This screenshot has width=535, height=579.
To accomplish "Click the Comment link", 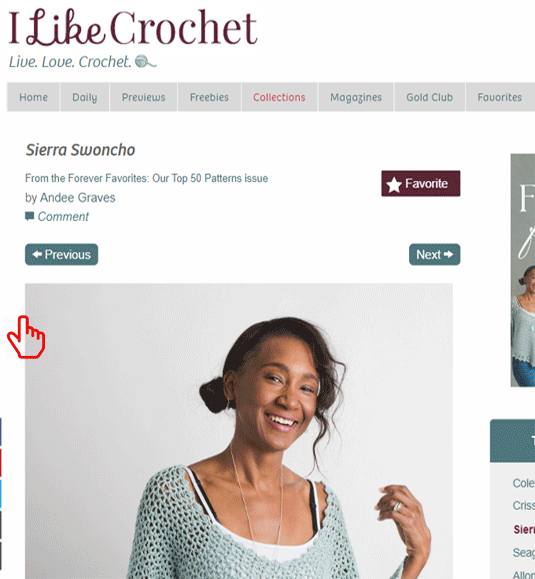I will coord(63,216).
